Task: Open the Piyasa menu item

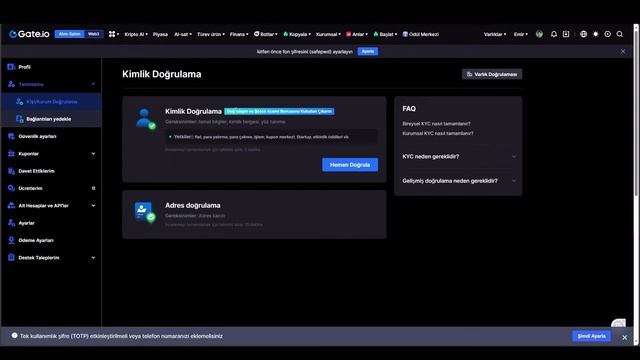Action: coord(160,34)
